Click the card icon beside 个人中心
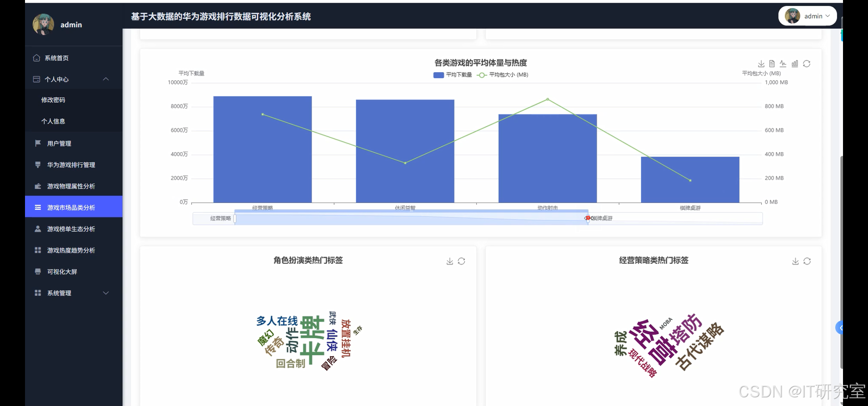This screenshot has width=868, height=406. pyautogui.click(x=37, y=79)
